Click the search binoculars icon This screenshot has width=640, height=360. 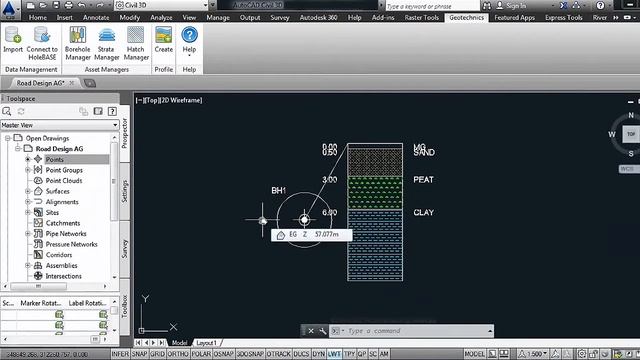pyautogui.click(x=487, y=6)
